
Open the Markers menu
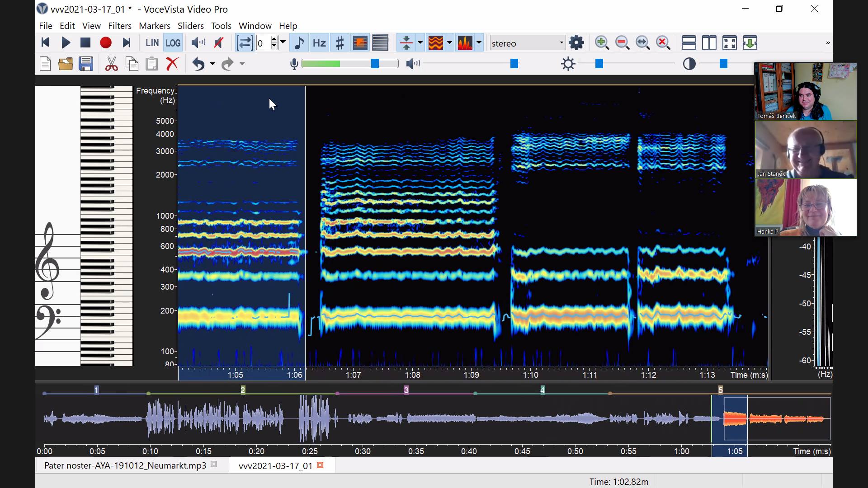154,26
